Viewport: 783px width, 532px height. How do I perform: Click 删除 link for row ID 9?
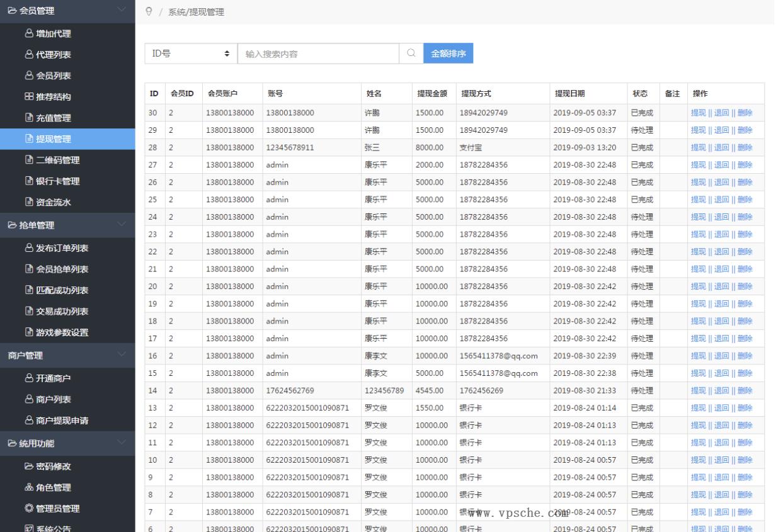click(745, 477)
